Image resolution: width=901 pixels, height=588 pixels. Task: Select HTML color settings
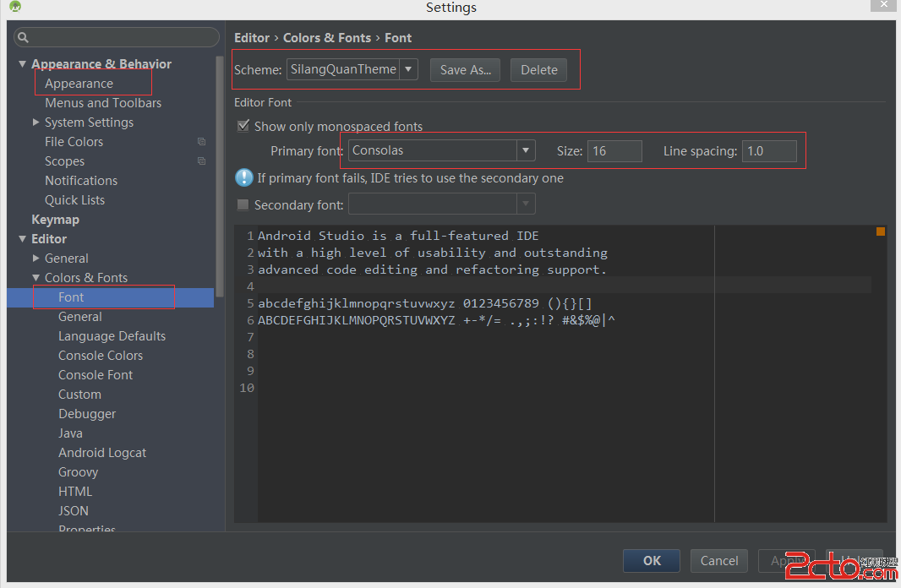pos(74,492)
